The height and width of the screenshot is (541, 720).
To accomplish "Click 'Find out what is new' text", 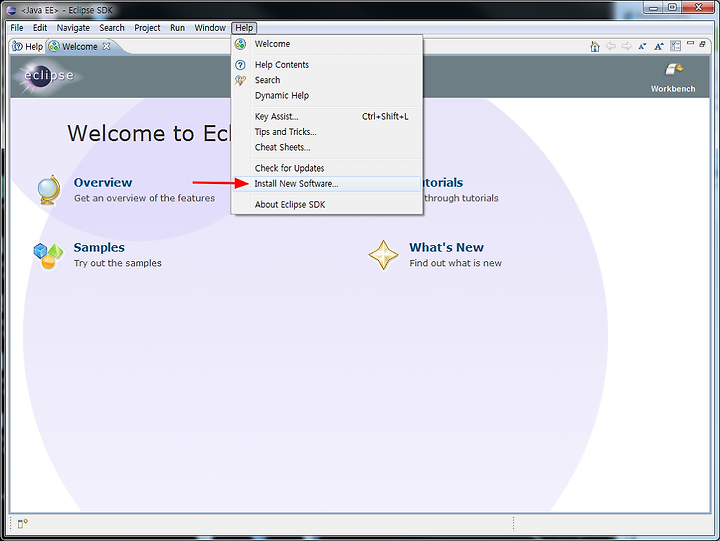I will (x=456, y=263).
